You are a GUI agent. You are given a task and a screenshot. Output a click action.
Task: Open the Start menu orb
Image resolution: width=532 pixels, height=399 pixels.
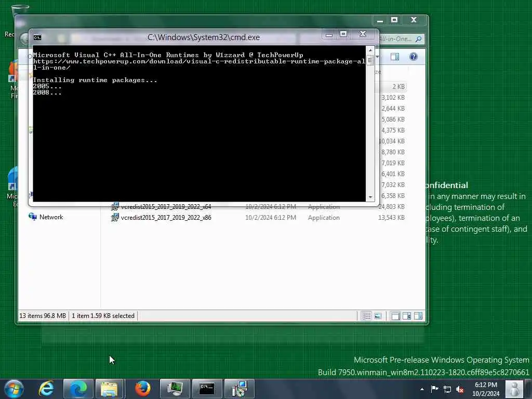[x=14, y=389]
